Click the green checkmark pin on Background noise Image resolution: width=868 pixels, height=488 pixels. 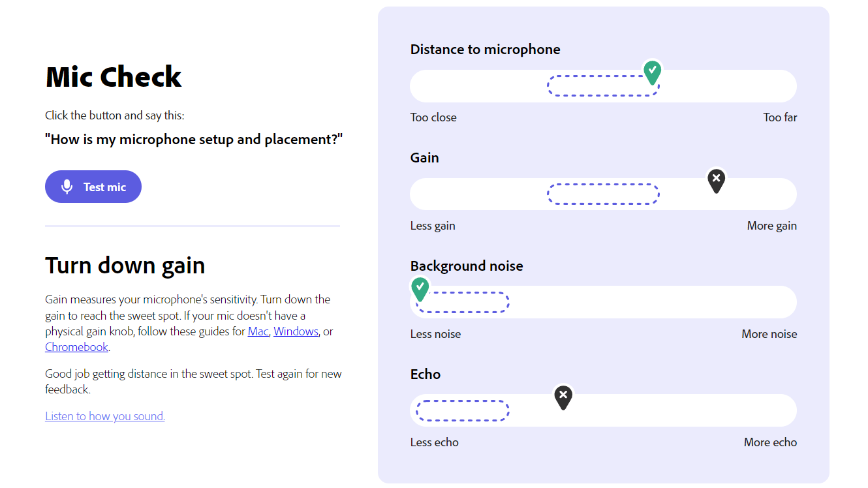click(420, 287)
